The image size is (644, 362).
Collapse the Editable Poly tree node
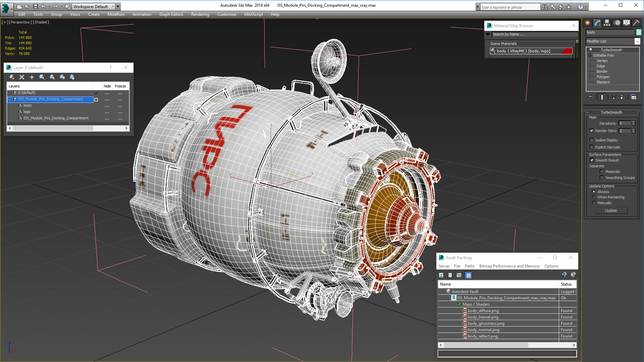[590, 55]
